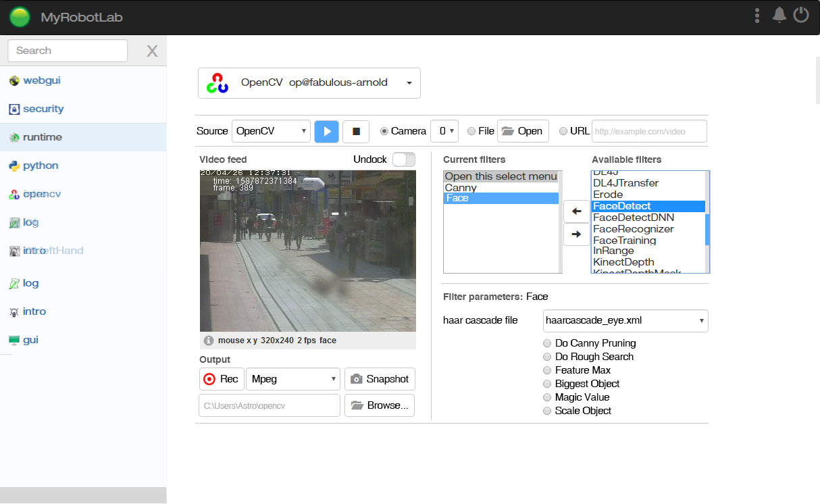Select the runtime service
The width and height of the screenshot is (820, 504).
[83, 137]
